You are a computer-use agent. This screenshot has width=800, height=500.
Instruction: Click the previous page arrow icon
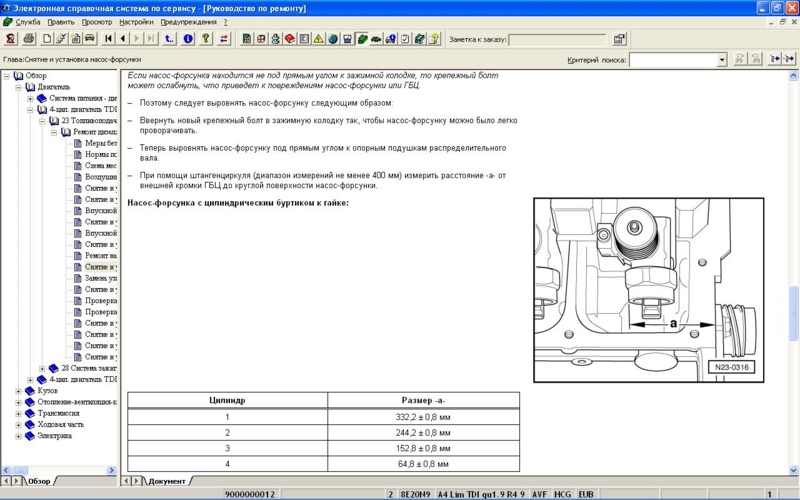pos(123,39)
